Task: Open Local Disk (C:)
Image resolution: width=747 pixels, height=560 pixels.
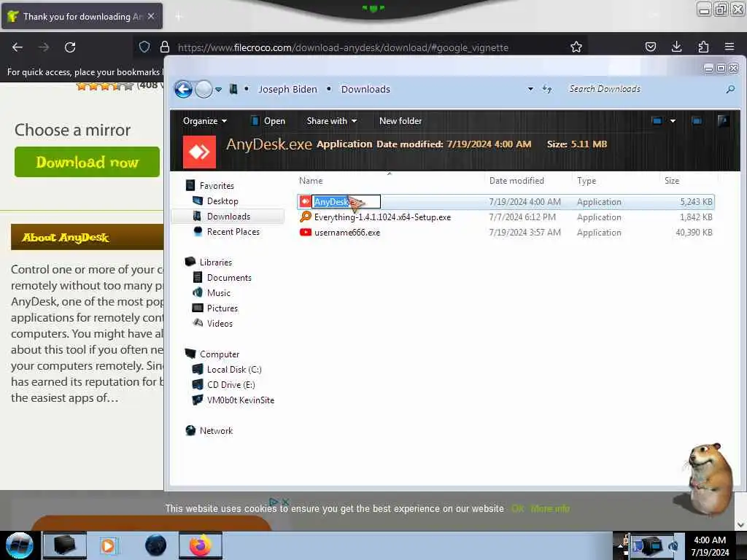Action: point(234,370)
